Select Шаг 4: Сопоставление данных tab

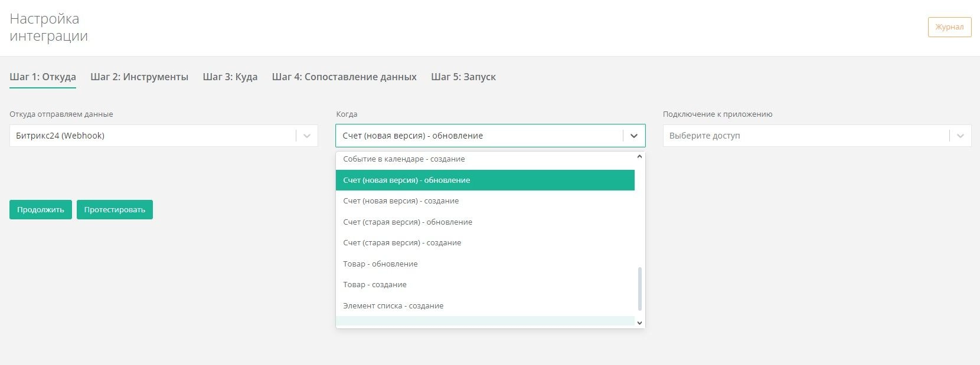[344, 77]
